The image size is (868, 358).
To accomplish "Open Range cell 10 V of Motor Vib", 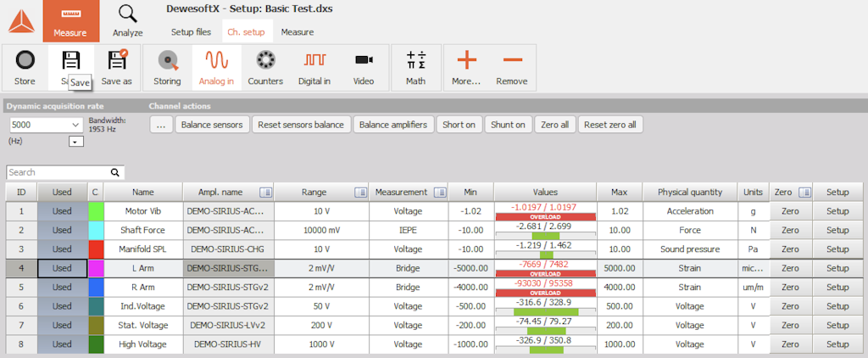I will tap(321, 211).
